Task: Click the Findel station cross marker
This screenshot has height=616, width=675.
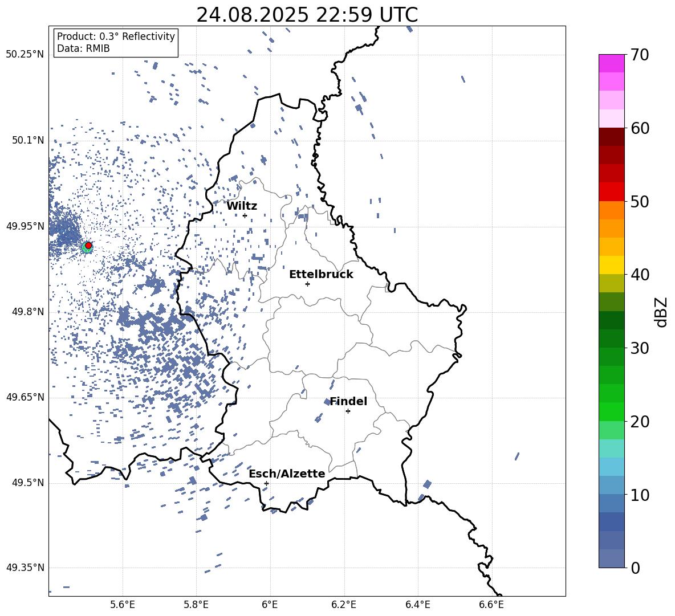Action: [x=348, y=411]
